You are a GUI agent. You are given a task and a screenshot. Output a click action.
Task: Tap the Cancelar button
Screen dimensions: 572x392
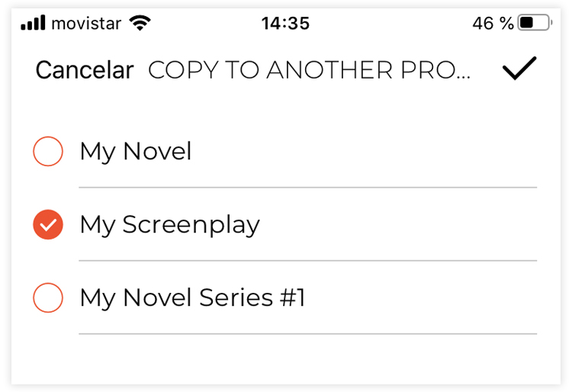(x=85, y=69)
